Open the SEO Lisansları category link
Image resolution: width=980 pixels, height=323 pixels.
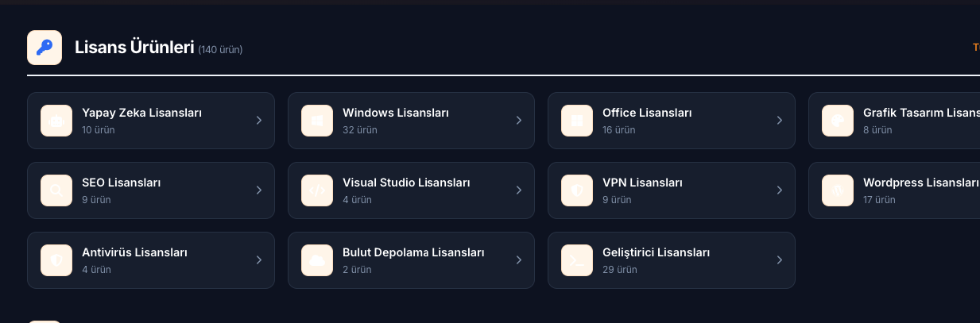(122, 183)
